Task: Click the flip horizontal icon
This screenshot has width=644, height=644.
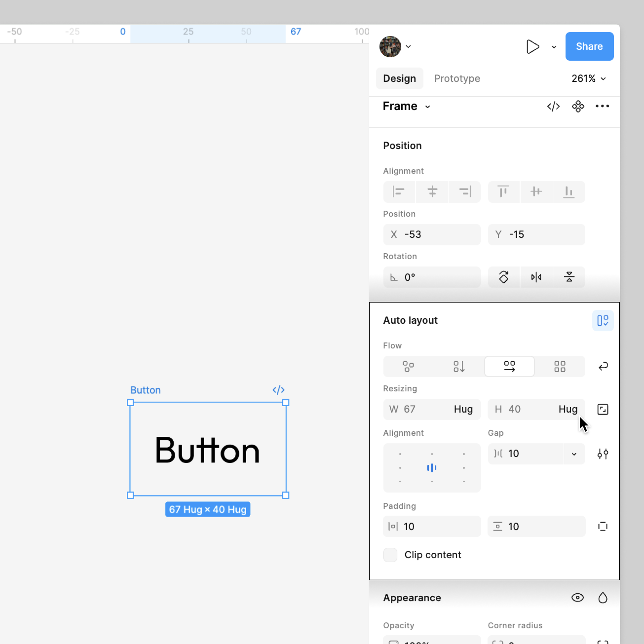Action: pos(536,277)
